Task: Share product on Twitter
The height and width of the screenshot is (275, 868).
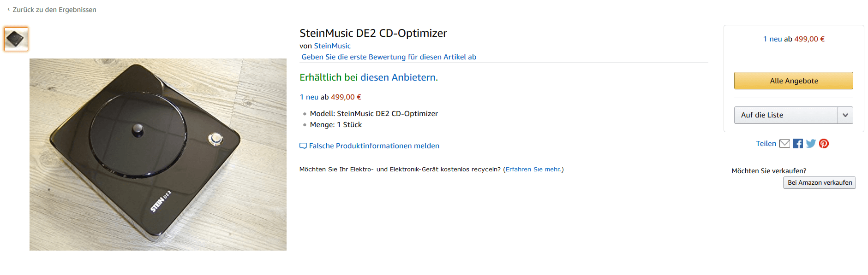Action: pos(811,144)
